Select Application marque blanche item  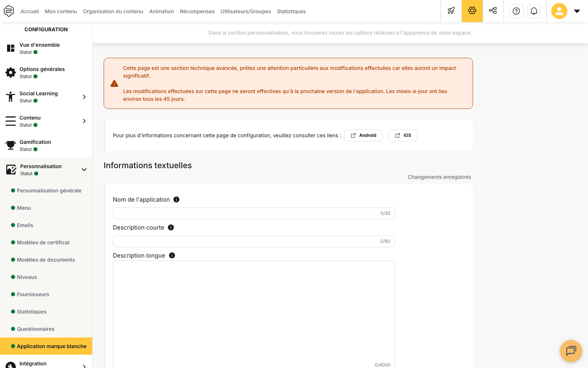pos(46,346)
